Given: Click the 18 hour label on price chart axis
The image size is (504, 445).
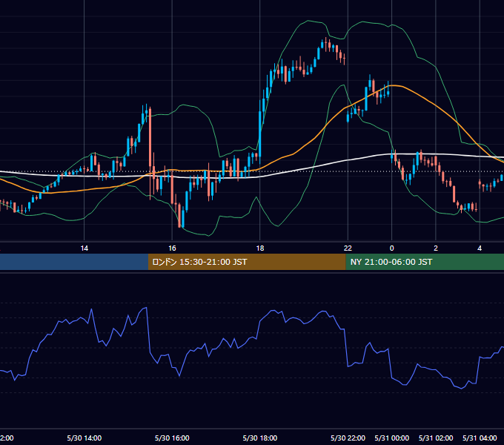Looking at the screenshot, I should coord(260,248).
